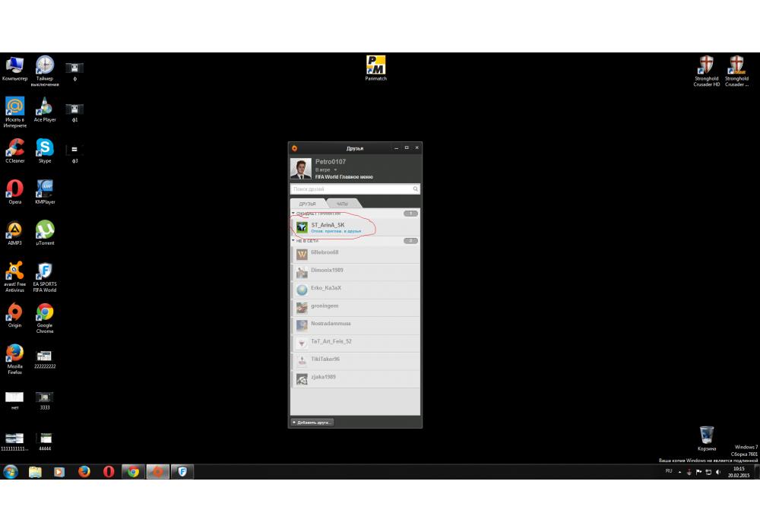
Task: Open the KMPlayer desktop shortcut
Action: [x=45, y=192]
